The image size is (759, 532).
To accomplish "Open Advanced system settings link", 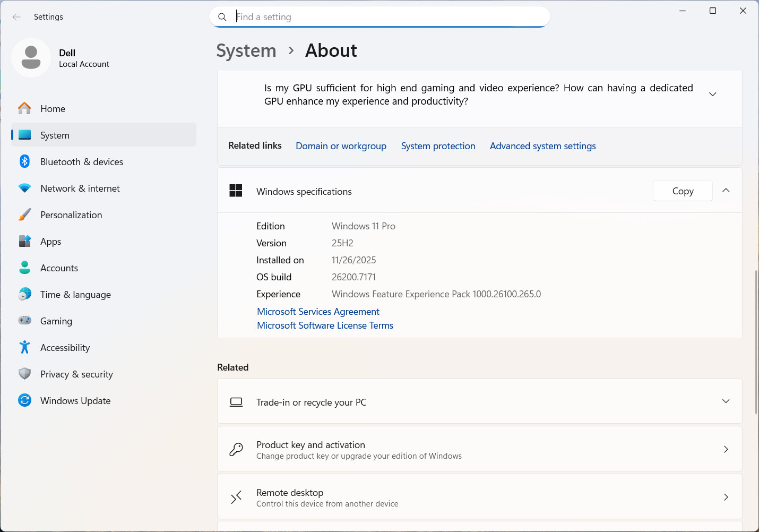I will tap(542, 146).
